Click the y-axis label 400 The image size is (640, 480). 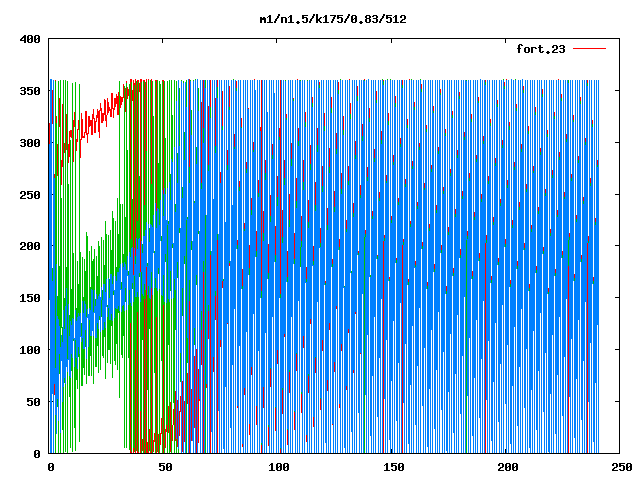(x=30, y=39)
